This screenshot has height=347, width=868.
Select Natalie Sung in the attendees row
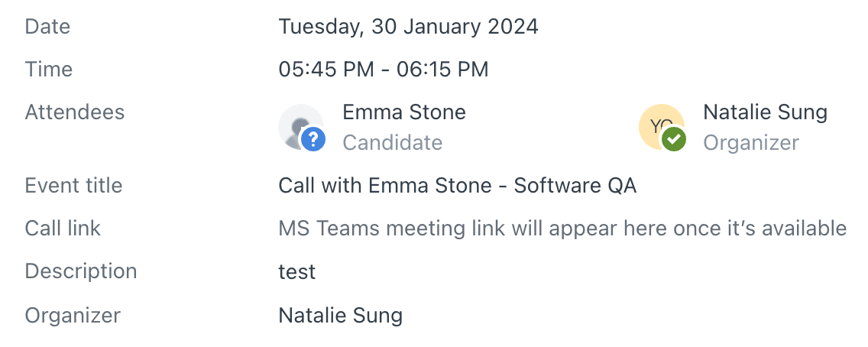pos(765,112)
